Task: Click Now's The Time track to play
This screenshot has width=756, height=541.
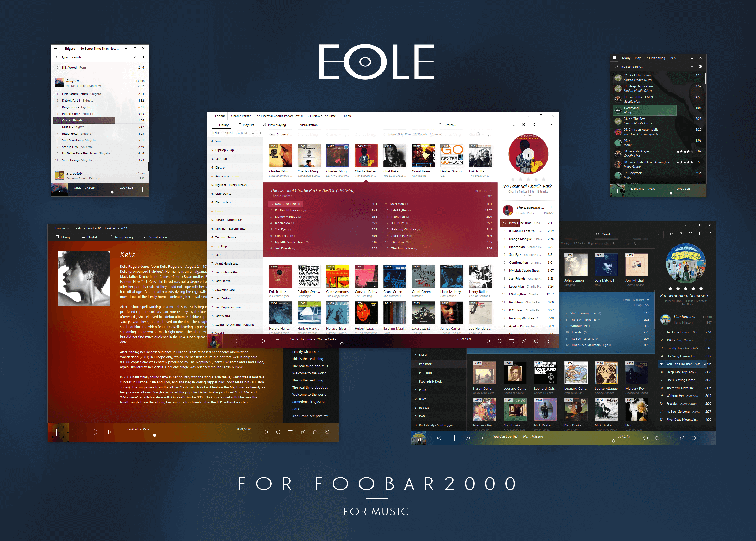Action: (287, 204)
